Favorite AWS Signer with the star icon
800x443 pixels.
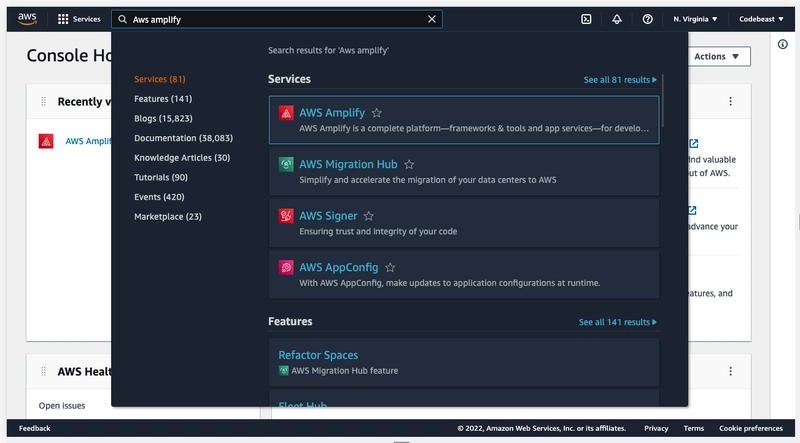(368, 216)
